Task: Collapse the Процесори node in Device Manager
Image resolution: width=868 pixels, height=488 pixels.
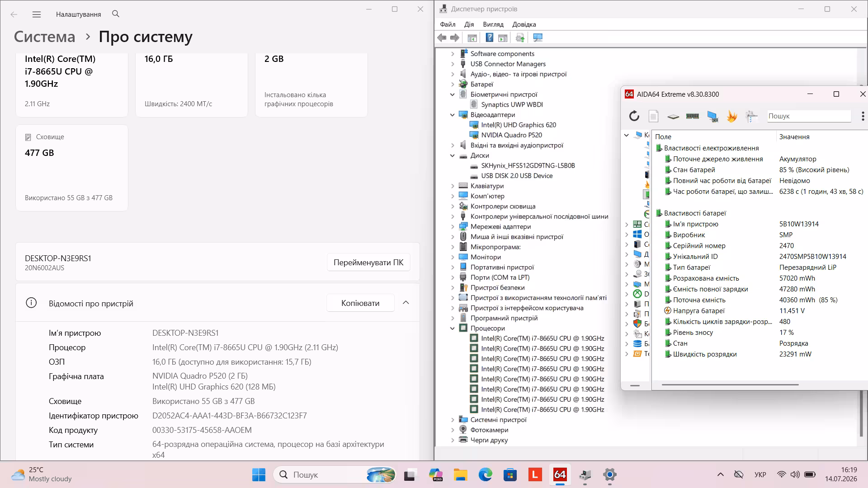Action: coord(453,328)
